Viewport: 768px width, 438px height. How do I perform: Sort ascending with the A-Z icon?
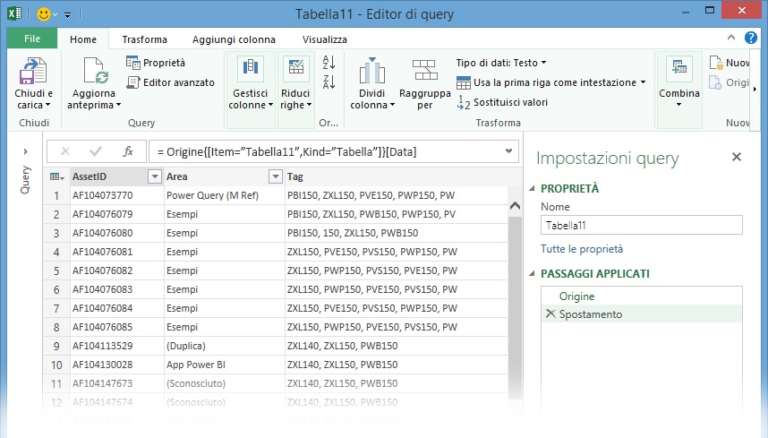coord(329,62)
